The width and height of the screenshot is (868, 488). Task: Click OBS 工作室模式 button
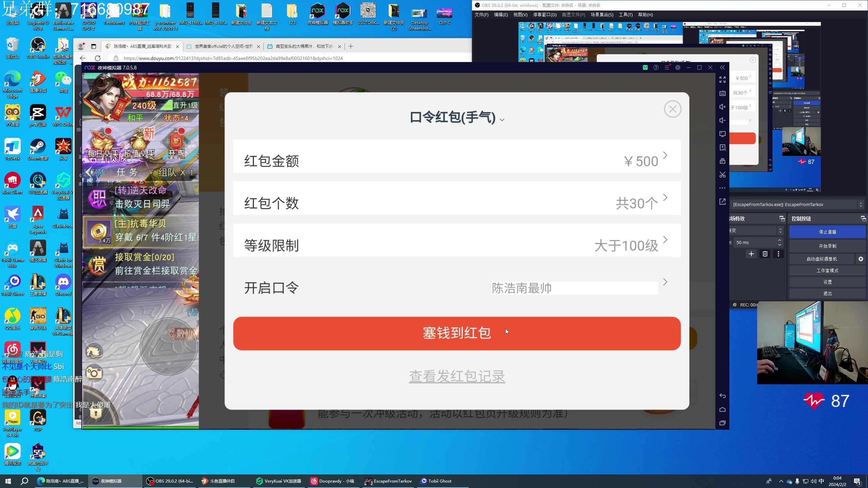tap(827, 270)
